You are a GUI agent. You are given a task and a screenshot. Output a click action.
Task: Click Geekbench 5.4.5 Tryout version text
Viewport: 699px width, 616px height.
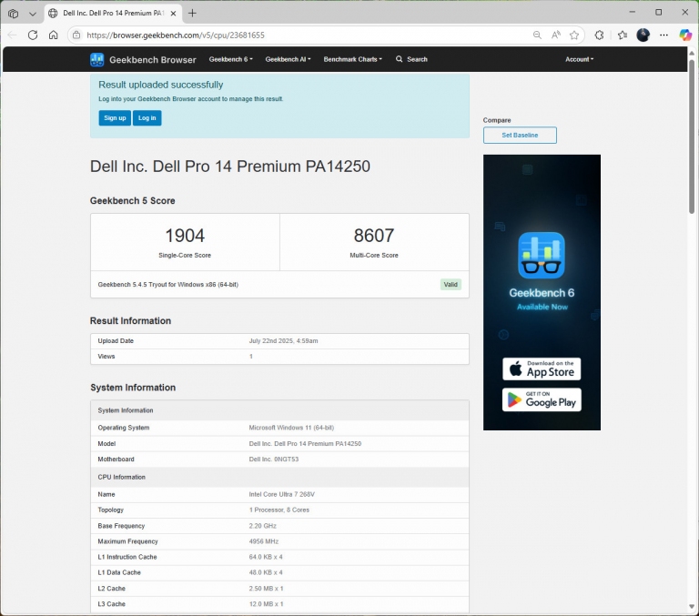coord(168,285)
